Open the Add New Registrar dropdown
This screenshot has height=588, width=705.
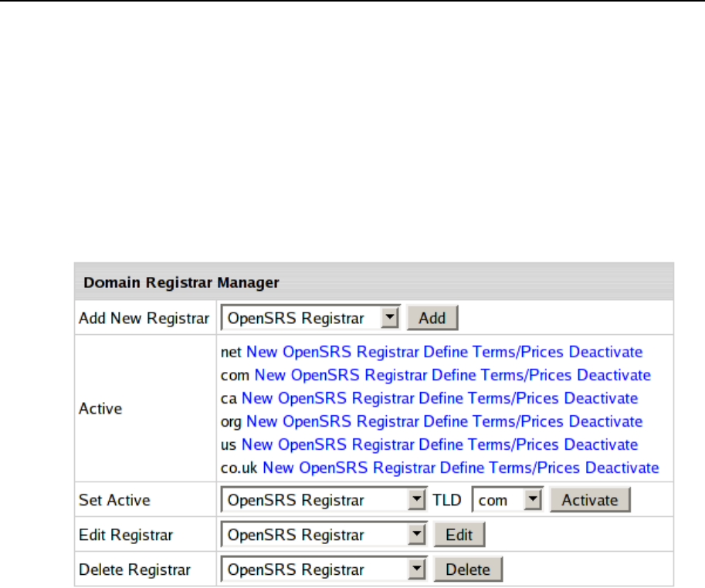tap(310, 318)
